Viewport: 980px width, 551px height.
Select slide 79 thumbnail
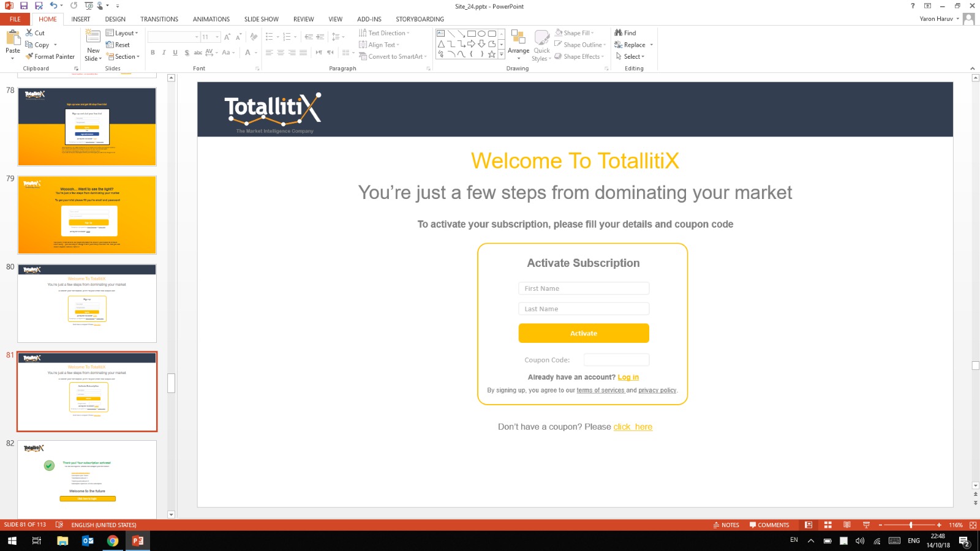[87, 215]
